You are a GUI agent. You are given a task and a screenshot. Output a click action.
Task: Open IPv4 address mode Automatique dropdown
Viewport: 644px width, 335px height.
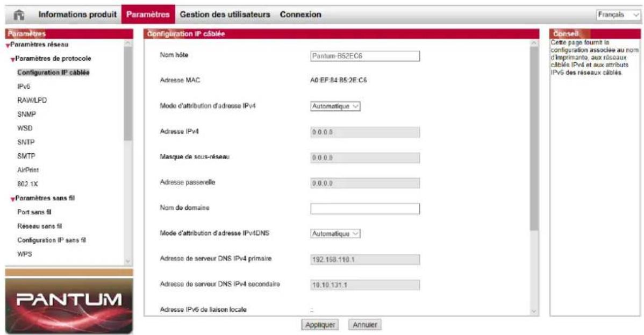335,106
